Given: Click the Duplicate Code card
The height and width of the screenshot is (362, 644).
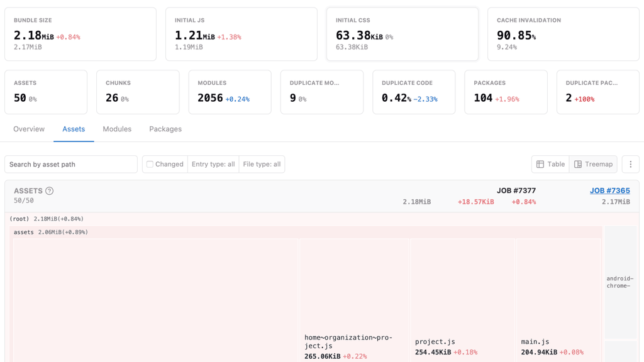Looking at the screenshot, I should (414, 92).
